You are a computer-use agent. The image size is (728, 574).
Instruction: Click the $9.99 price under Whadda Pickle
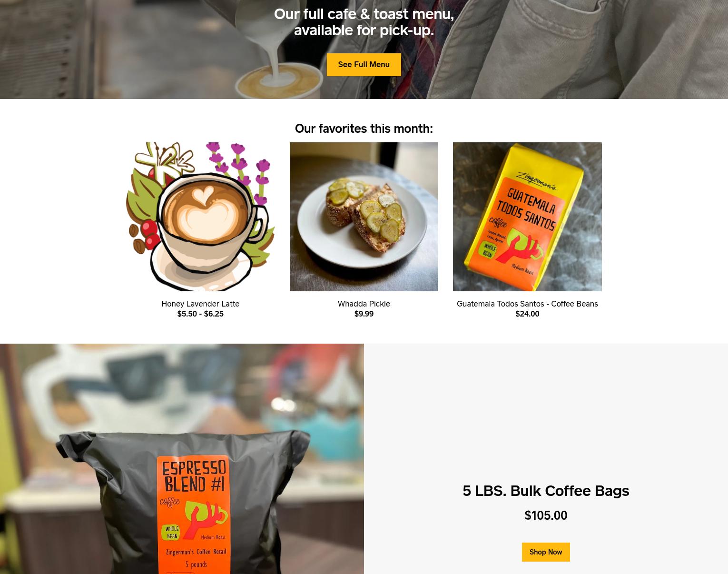point(364,314)
